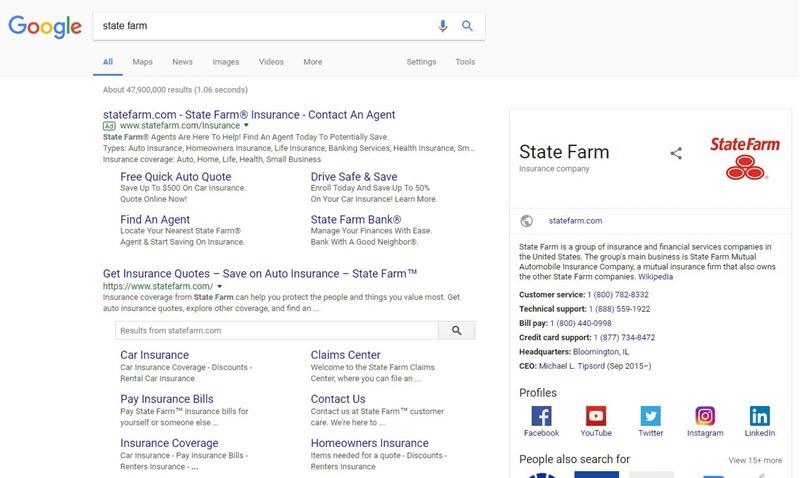The image size is (800, 478).
Task: Click technical support number 1 (888) 559-1922
Action: tap(619, 309)
